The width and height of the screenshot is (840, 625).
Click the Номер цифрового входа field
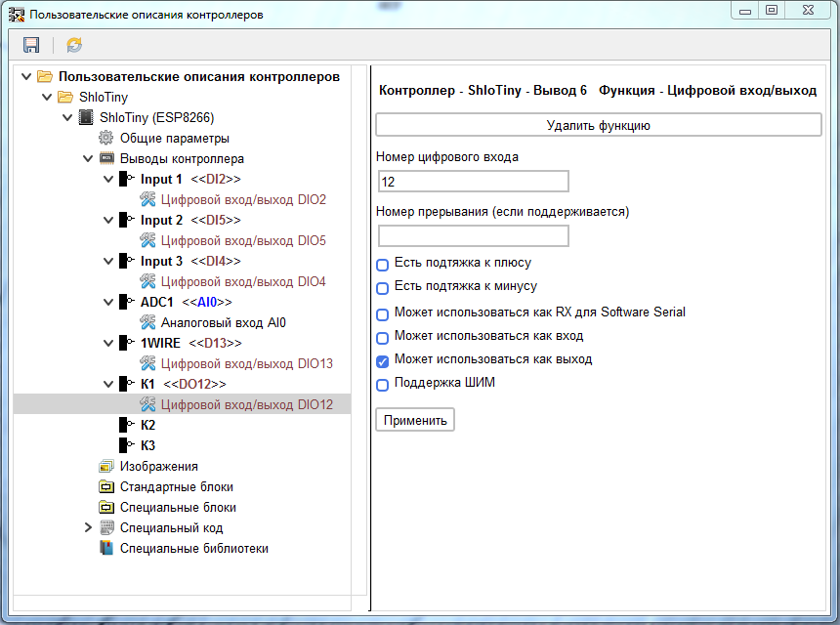(x=473, y=182)
